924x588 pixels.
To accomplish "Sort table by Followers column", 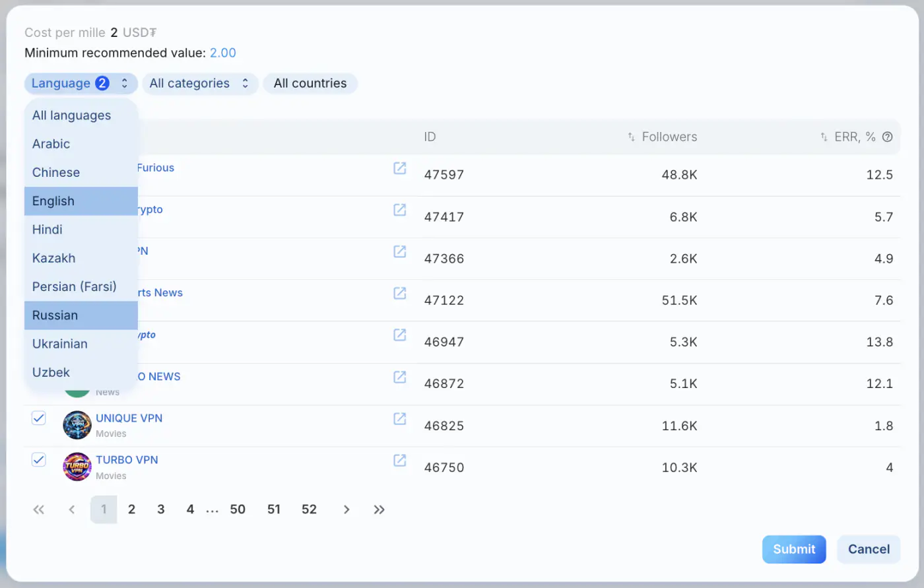I will 662,137.
